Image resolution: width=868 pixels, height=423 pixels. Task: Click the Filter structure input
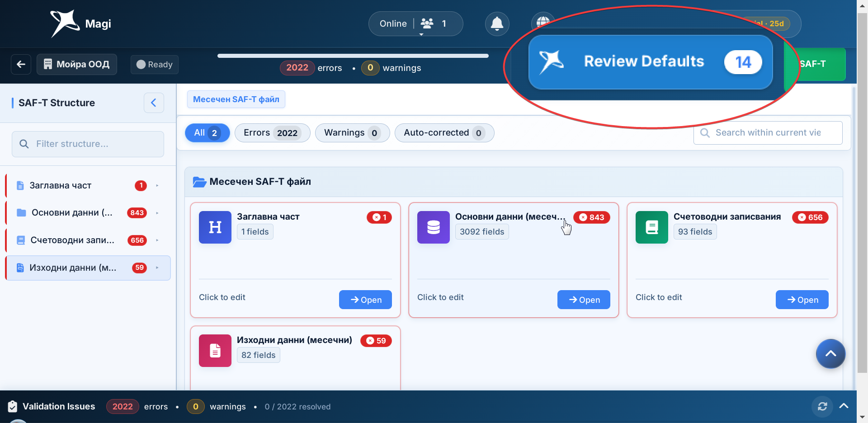88,144
